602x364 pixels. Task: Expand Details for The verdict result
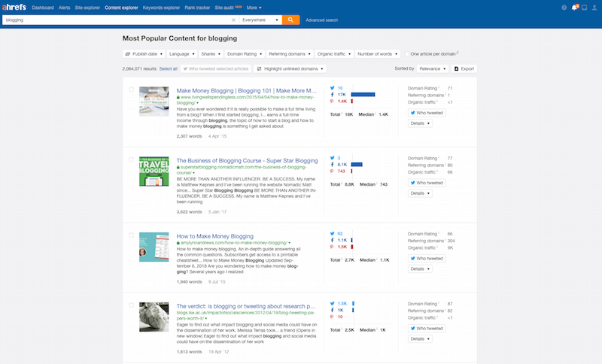click(x=420, y=338)
